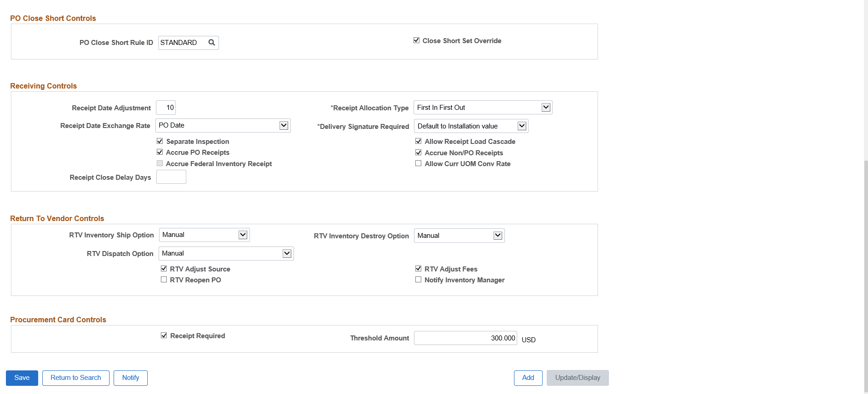This screenshot has height=394, width=868.
Task: Click Receipt Close Delay Days field
Action: (x=171, y=177)
